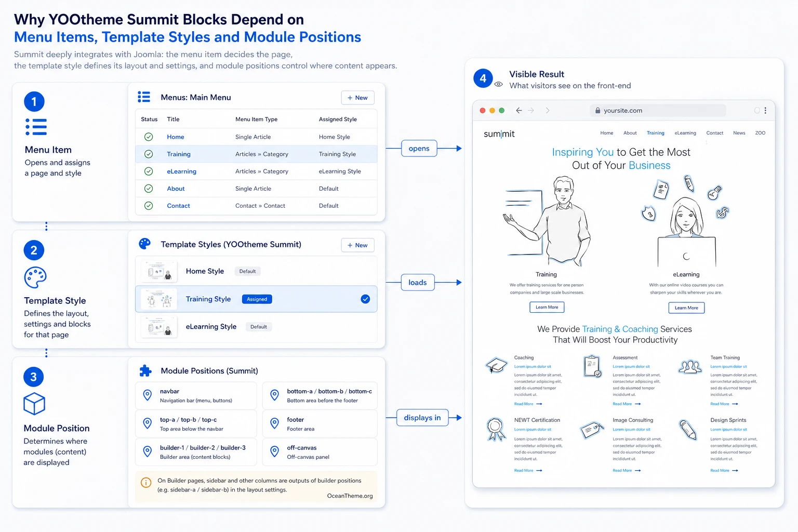Click the Assessment clipboard icon

(592, 366)
